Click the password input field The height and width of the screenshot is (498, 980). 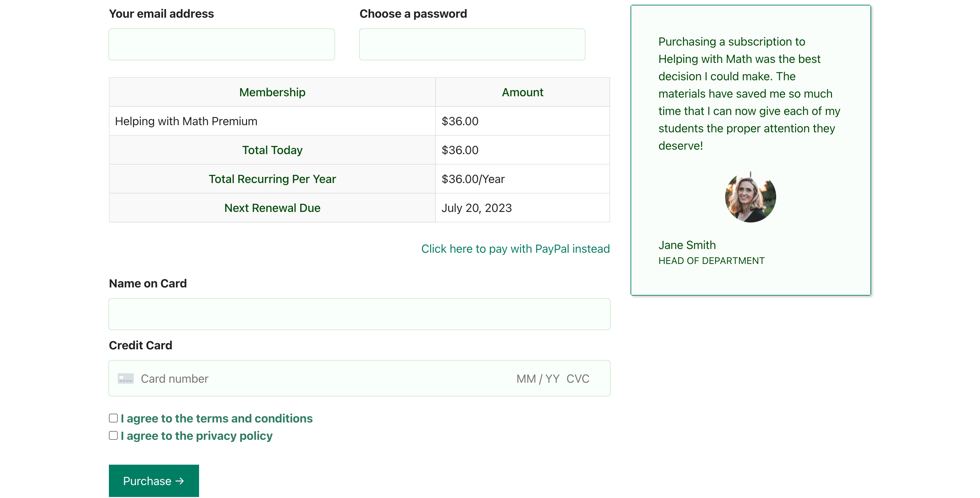point(472,44)
